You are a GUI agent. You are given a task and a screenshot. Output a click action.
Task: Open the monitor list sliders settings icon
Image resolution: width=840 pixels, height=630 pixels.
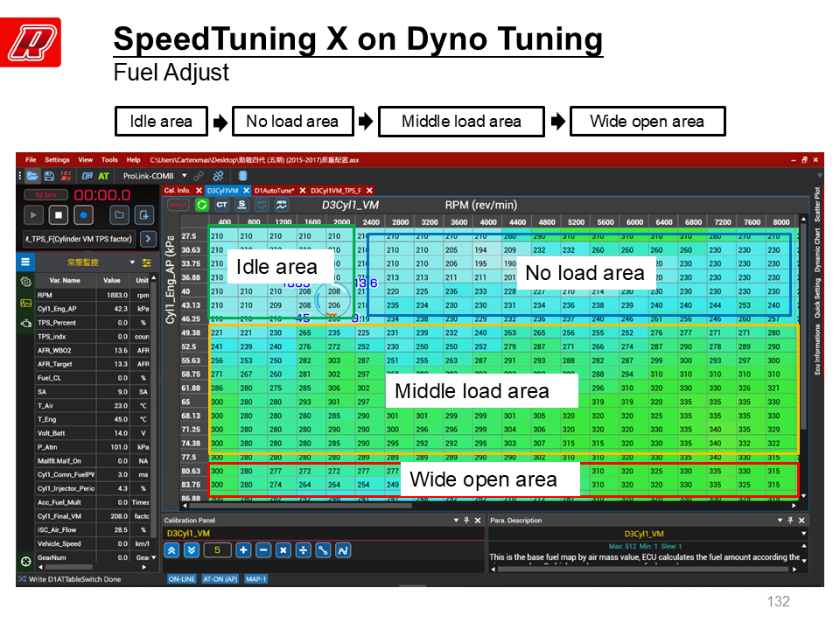coord(146,262)
